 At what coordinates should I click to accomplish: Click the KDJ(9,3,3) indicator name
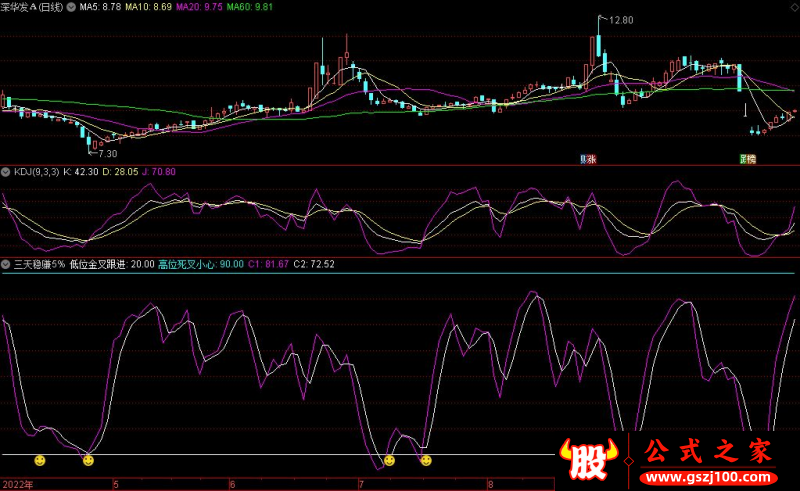(x=35, y=172)
